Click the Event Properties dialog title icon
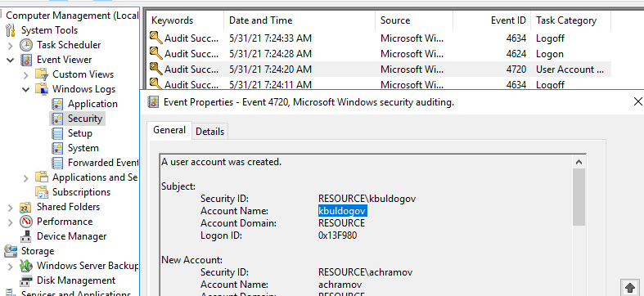Image resolution: width=644 pixels, height=296 pixels. pos(154,102)
